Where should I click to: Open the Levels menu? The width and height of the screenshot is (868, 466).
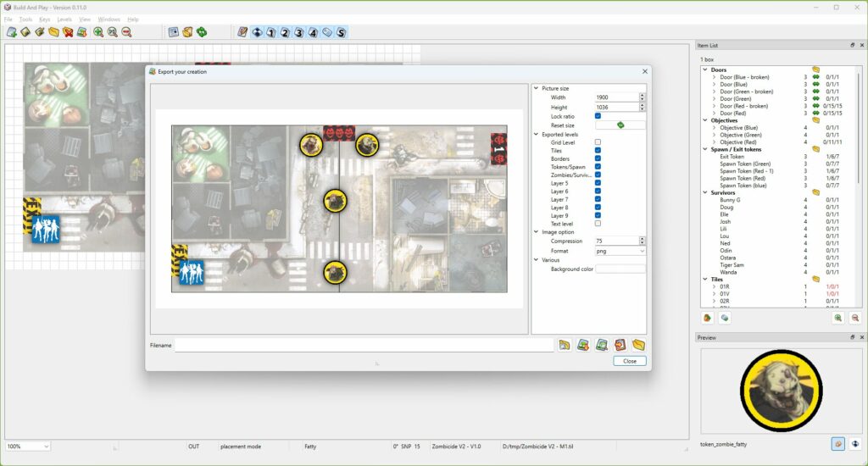coord(64,19)
